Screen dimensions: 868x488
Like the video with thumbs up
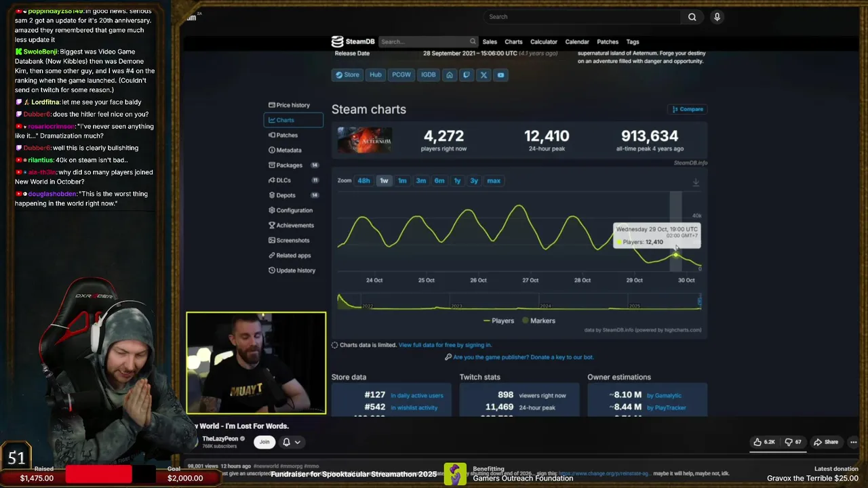pyautogui.click(x=764, y=442)
